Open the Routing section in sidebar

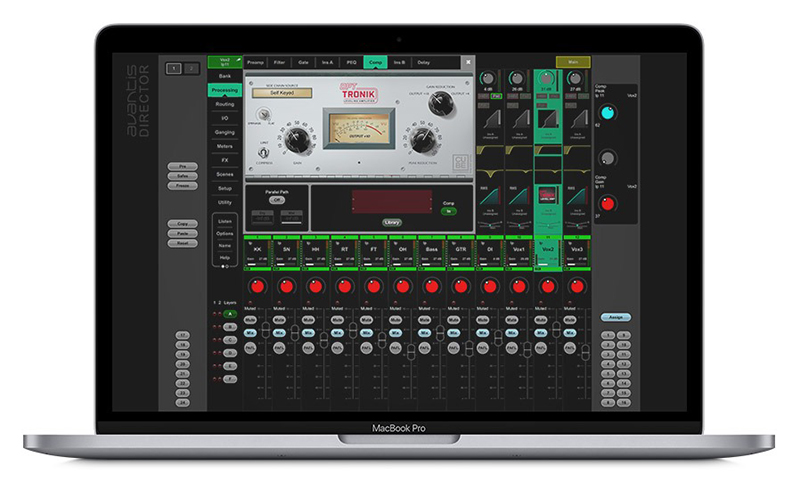pos(224,103)
